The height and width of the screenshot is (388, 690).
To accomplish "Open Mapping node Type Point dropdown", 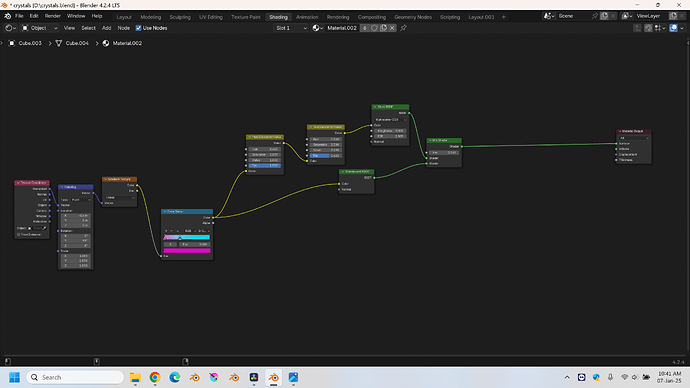I will 81,200.
